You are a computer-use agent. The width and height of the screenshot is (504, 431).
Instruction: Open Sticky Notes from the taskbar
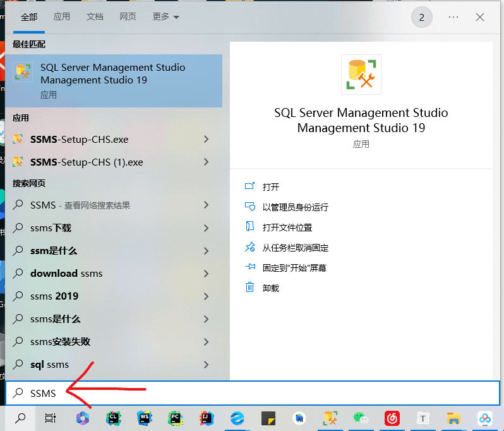click(x=268, y=418)
